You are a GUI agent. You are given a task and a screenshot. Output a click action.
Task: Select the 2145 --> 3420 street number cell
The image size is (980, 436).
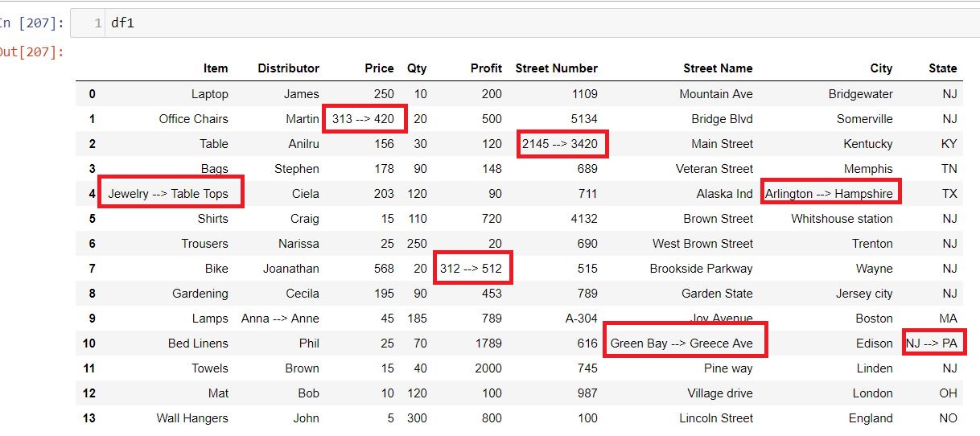(562, 144)
